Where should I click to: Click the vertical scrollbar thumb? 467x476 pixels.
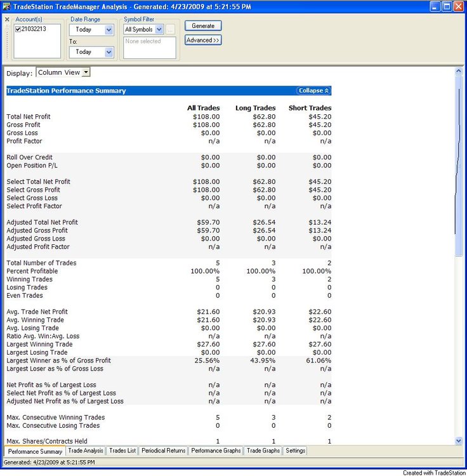click(x=459, y=166)
